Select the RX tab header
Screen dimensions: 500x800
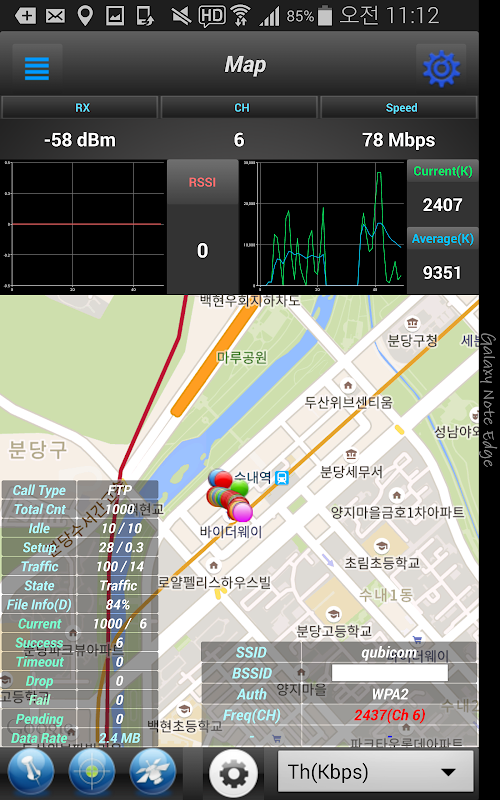pyautogui.click(x=80, y=108)
